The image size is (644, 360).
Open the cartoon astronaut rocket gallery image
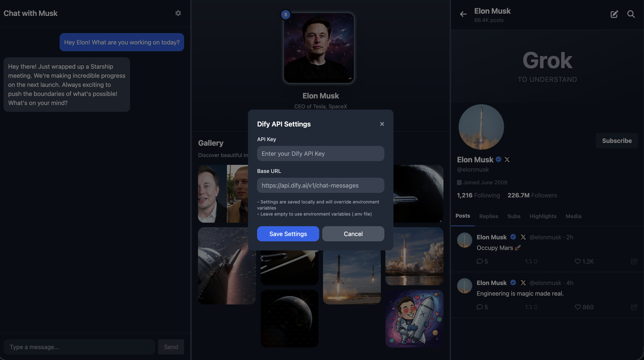tap(414, 319)
